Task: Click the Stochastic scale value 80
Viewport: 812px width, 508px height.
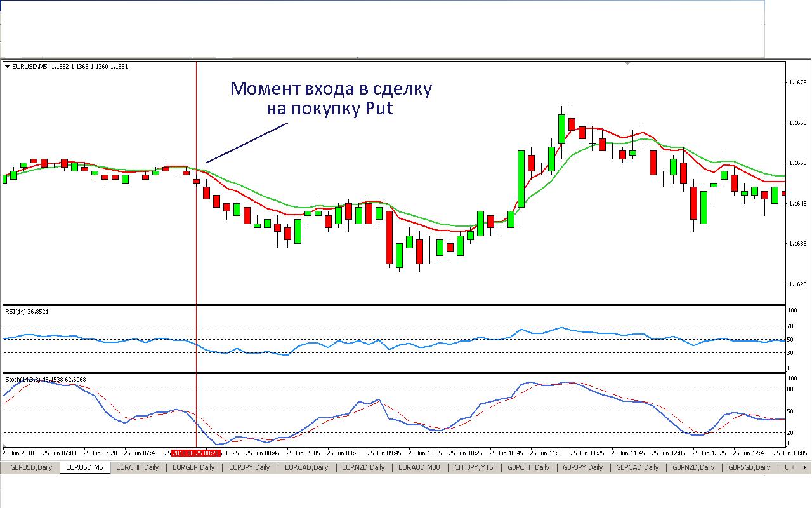Action: pos(791,389)
